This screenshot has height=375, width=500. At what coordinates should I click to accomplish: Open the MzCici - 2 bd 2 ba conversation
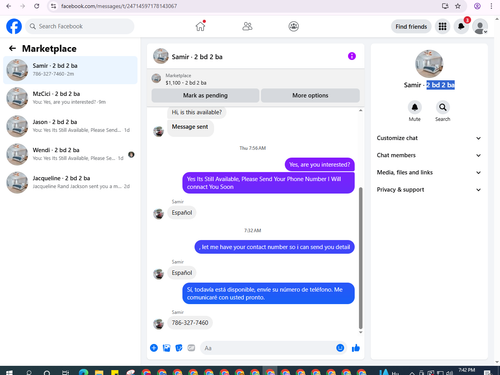click(x=70, y=98)
